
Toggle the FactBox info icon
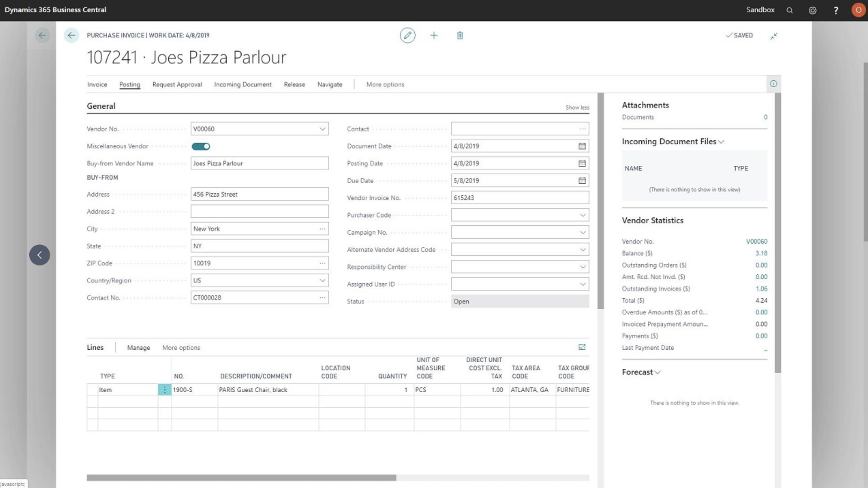(x=773, y=84)
